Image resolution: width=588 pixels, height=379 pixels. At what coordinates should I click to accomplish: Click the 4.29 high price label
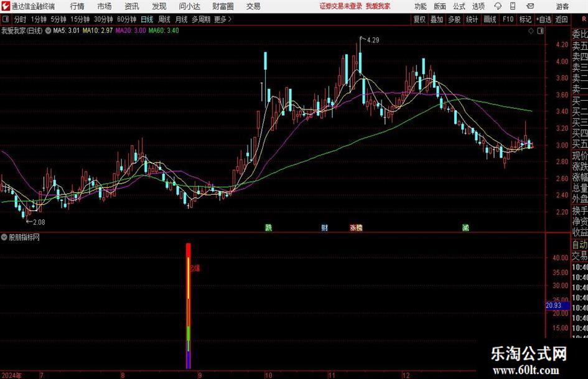[373, 40]
